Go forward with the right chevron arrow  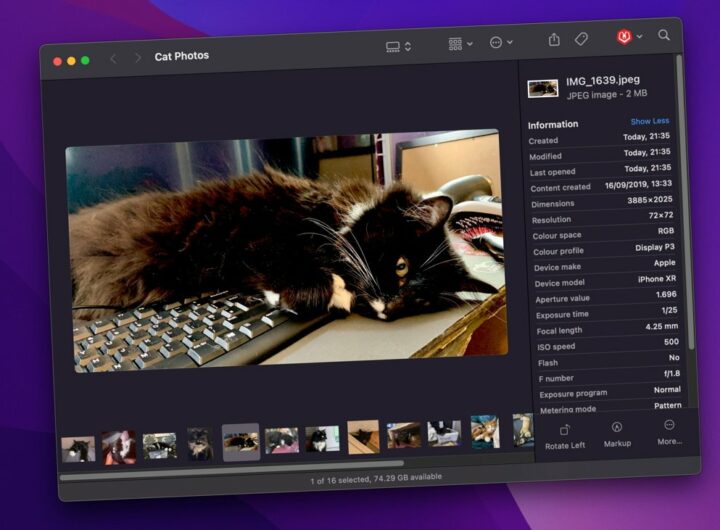coord(137,58)
